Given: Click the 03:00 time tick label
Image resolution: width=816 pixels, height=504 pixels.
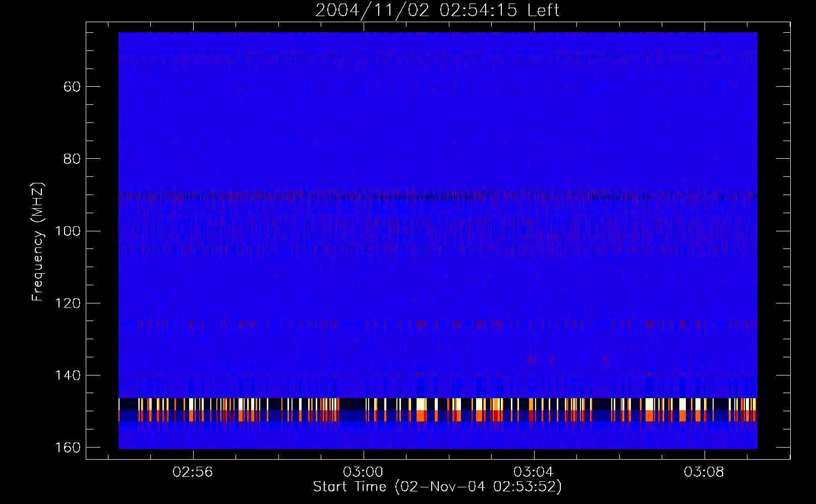Looking at the screenshot, I should point(363,472).
